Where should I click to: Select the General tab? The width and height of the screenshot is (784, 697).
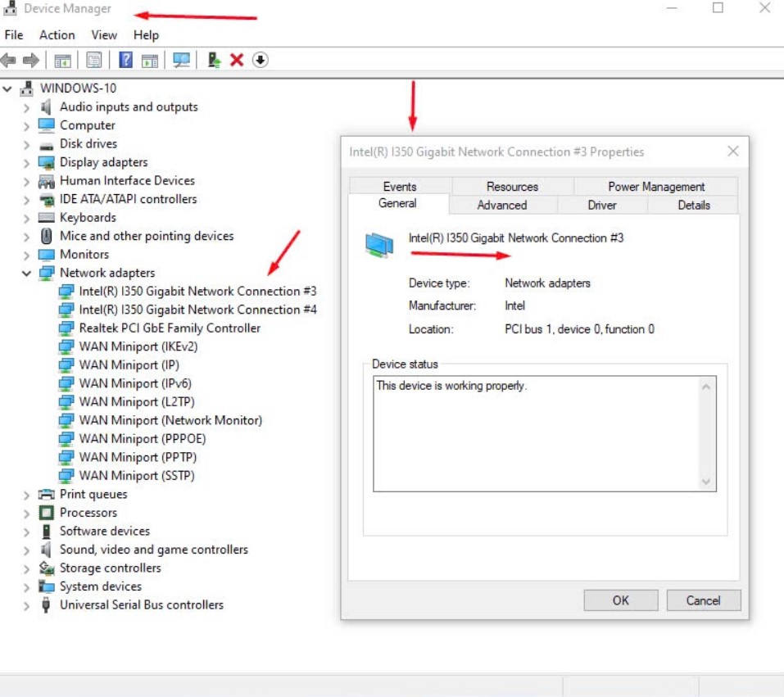coord(397,203)
